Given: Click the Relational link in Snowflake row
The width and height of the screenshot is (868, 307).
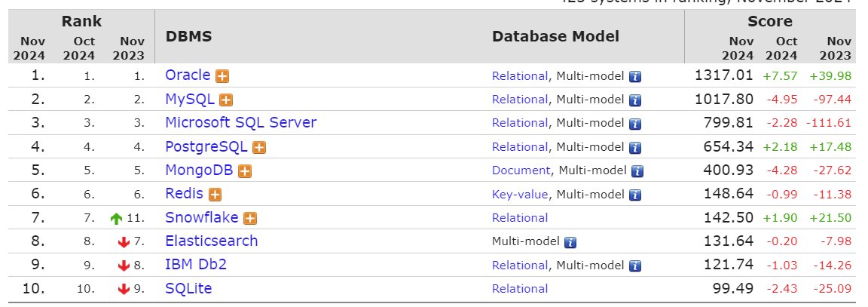Looking at the screenshot, I should [x=520, y=218].
